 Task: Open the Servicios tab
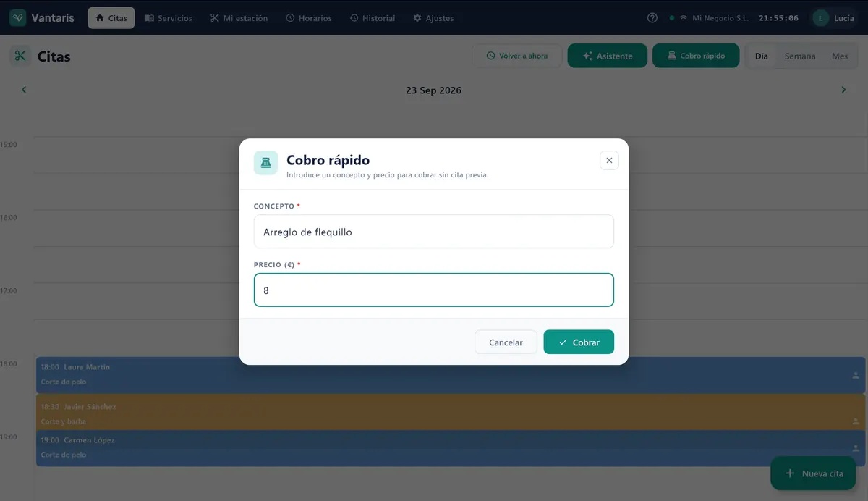[169, 18]
